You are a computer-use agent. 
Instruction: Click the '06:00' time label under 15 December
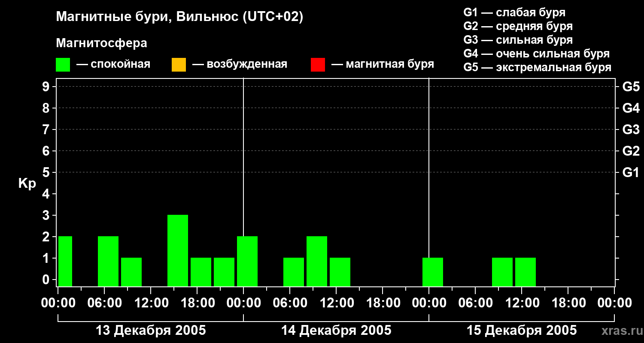pos(475,303)
